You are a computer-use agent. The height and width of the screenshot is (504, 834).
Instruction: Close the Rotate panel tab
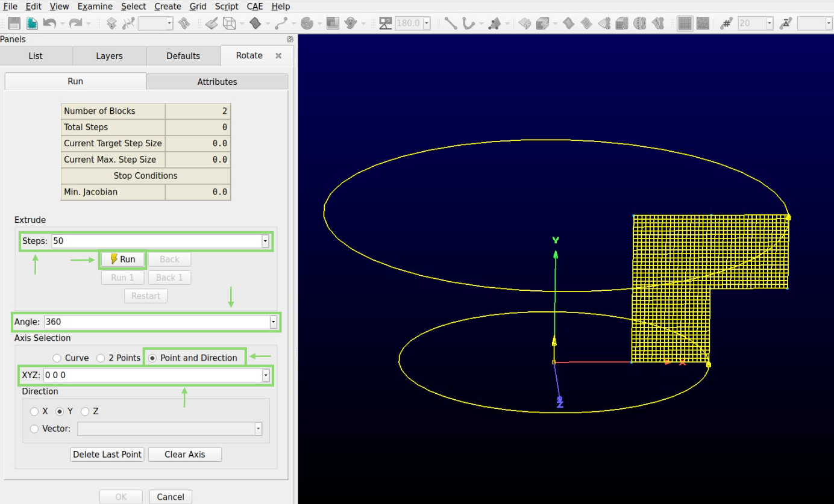click(x=278, y=55)
